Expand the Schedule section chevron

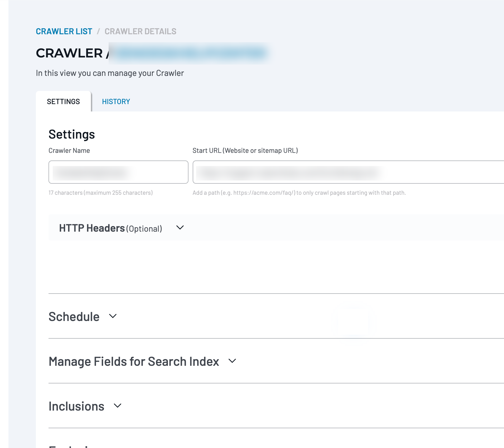113,316
